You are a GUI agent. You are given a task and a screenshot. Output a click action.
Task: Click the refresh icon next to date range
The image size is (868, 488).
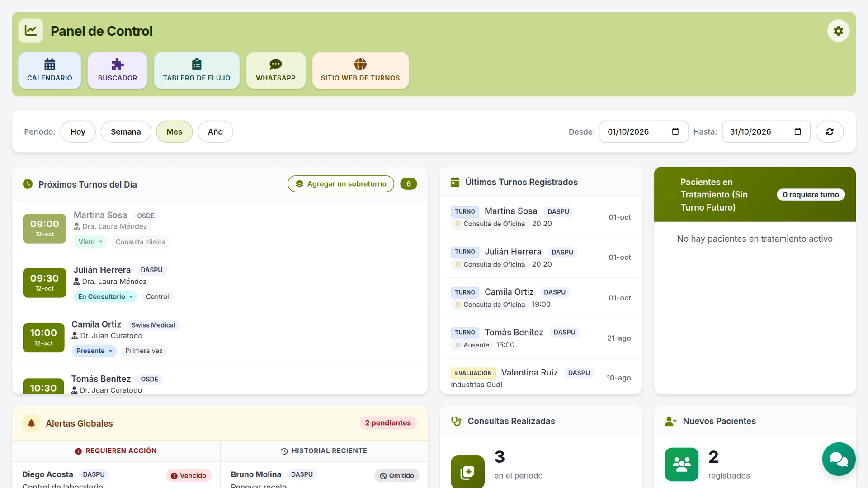[x=830, y=131]
